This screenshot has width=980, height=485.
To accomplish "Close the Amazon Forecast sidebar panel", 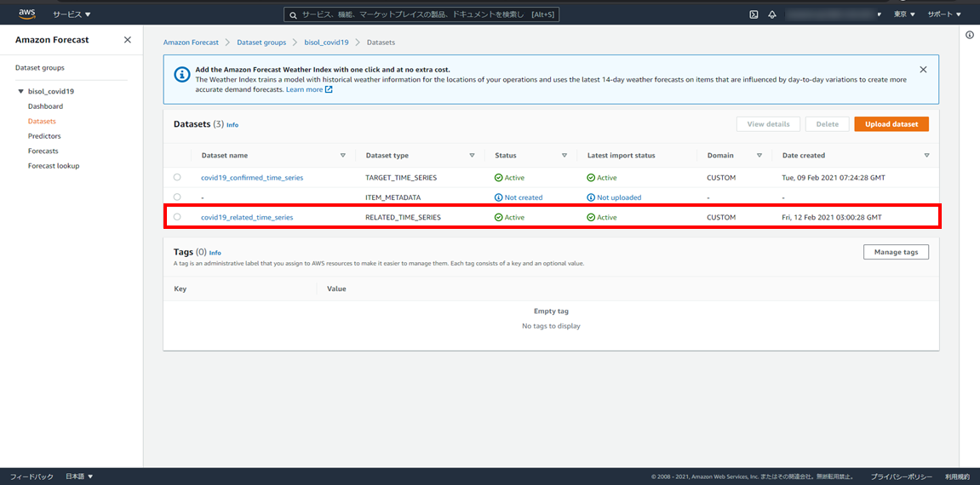I will point(128,40).
